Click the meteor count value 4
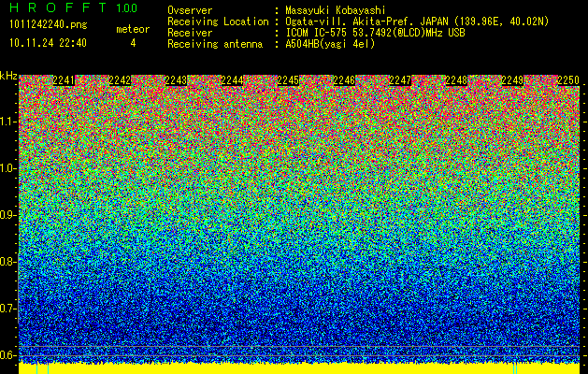This screenshot has height=374, width=588. (x=133, y=43)
